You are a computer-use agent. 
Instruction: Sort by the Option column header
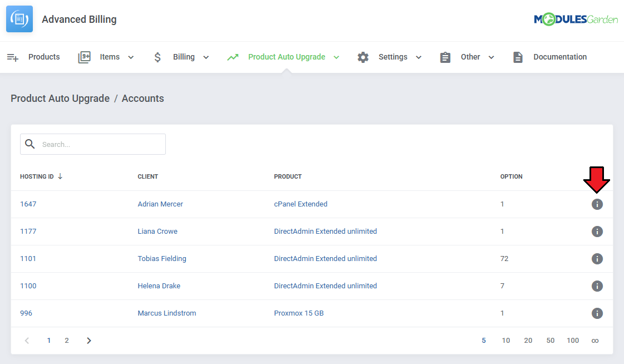click(511, 176)
